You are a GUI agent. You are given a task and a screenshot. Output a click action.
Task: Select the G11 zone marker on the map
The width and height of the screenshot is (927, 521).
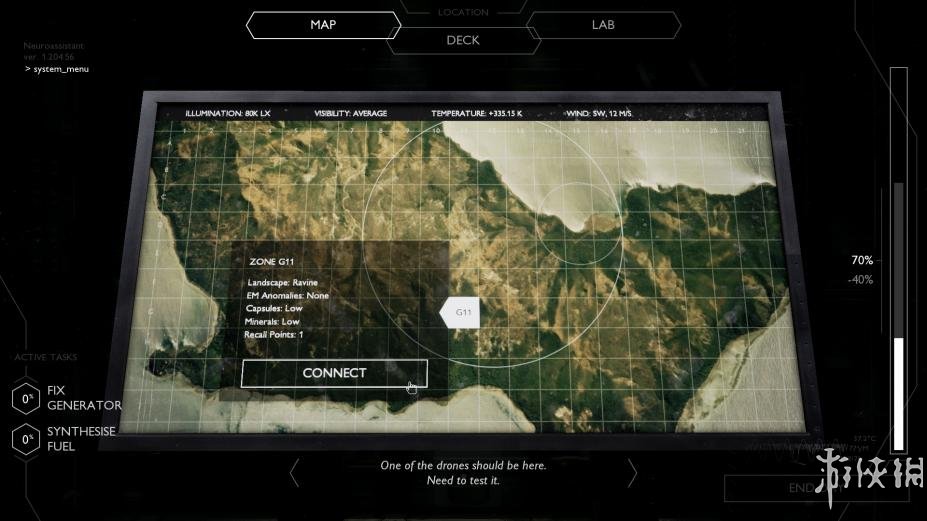pyautogui.click(x=461, y=312)
